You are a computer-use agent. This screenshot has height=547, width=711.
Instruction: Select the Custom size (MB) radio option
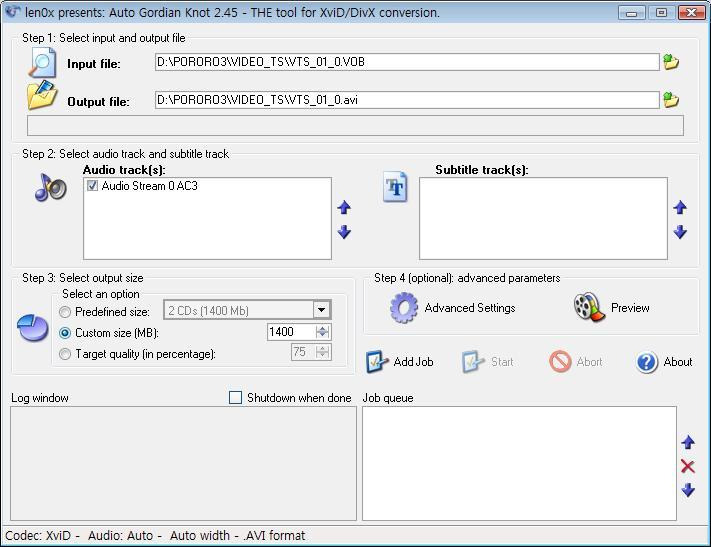pyautogui.click(x=65, y=333)
